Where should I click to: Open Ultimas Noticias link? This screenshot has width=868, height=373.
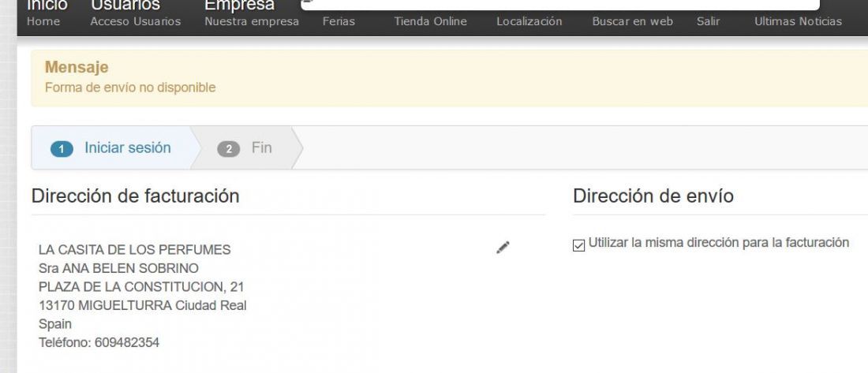click(798, 21)
